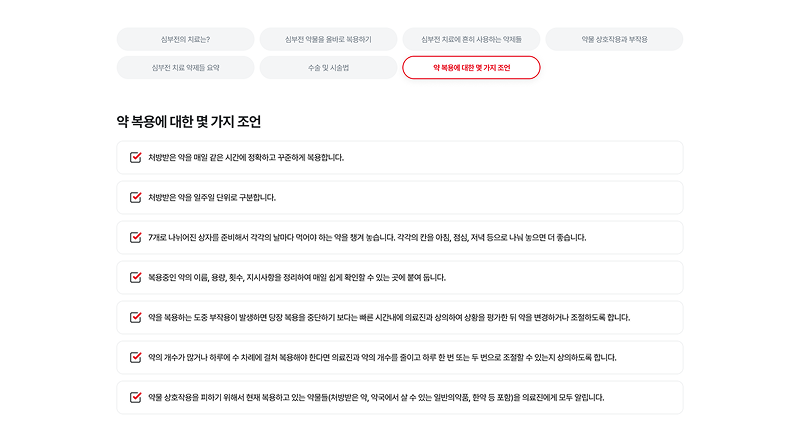
Task: Toggle checkbox for '약물 상호작용을 피하기 위해서' tip
Action: click(136, 397)
